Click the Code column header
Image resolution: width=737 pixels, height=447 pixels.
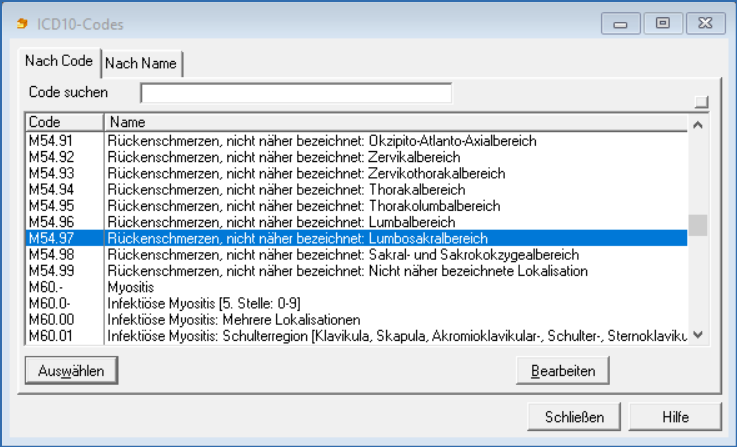click(x=64, y=122)
